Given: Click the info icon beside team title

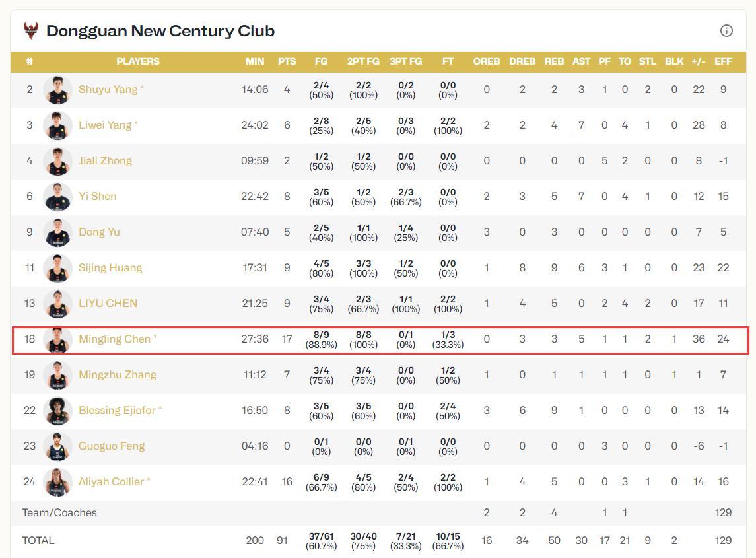Looking at the screenshot, I should point(726,30).
